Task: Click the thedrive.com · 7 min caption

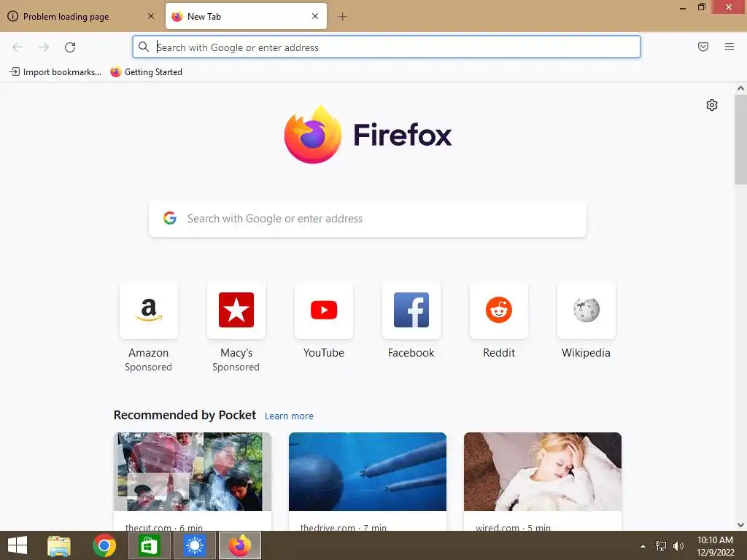Action: coord(344,527)
